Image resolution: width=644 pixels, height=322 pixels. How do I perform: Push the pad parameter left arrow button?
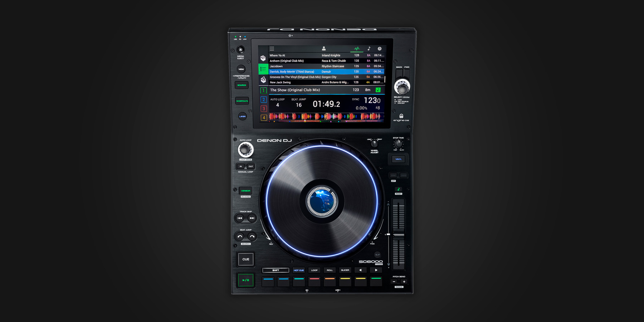361,270
